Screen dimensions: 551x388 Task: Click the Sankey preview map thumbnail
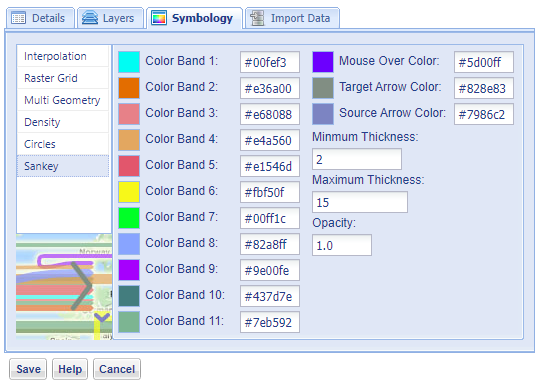click(64, 287)
